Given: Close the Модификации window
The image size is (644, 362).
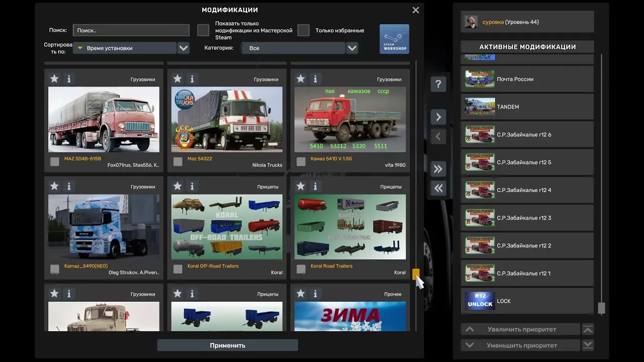Looking at the screenshot, I should 416,10.
